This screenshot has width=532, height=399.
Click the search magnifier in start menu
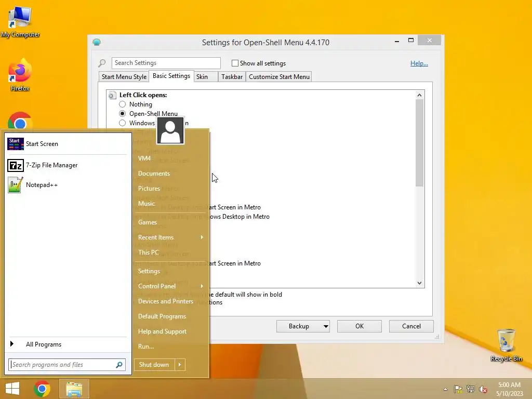pos(119,365)
